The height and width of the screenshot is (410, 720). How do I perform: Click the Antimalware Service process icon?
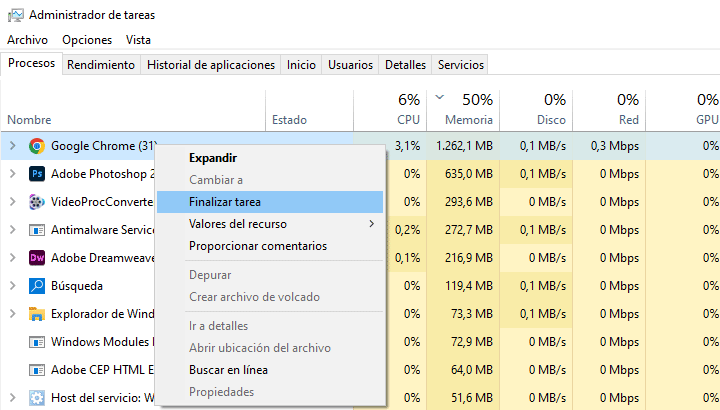pos(37,230)
